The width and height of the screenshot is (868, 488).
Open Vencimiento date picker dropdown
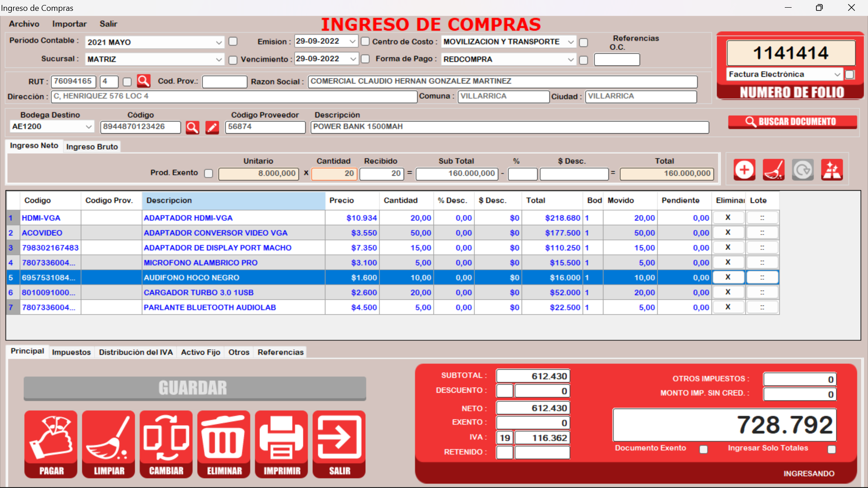353,59
